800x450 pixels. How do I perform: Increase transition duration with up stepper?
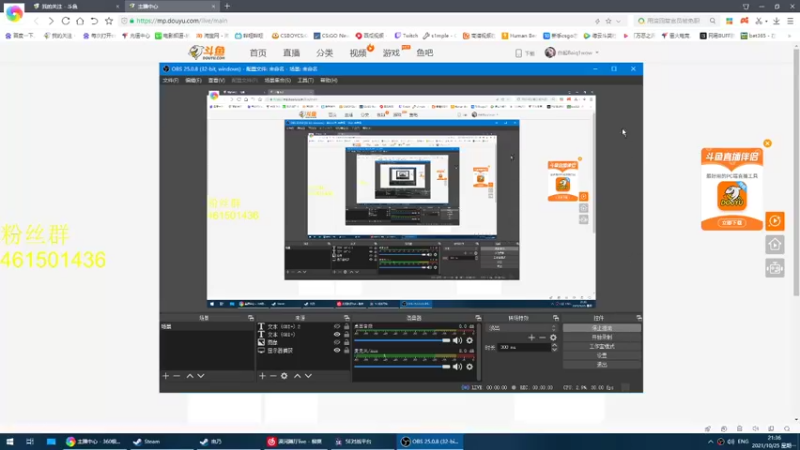(x=554, y=345)
